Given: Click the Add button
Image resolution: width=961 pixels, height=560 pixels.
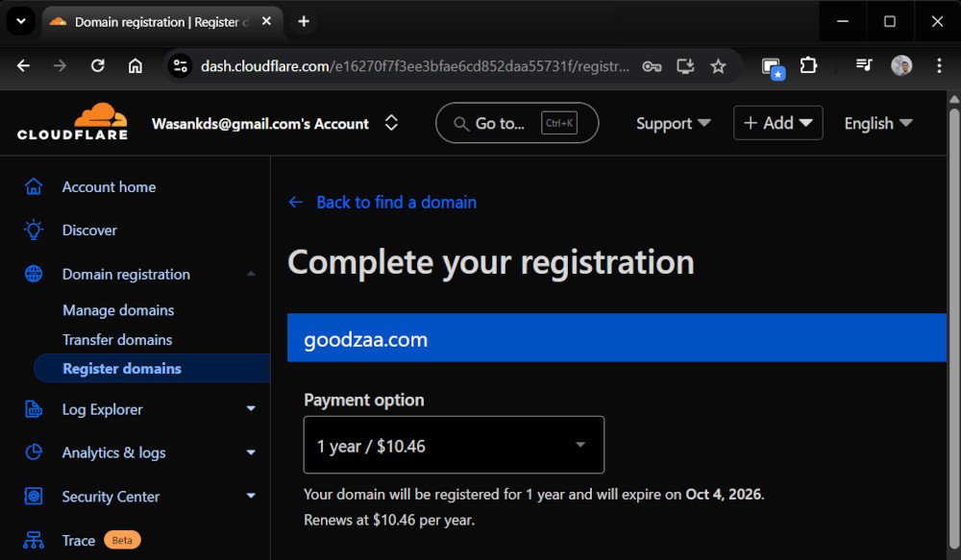Looking at the screenshot, I should click(777, 123).
